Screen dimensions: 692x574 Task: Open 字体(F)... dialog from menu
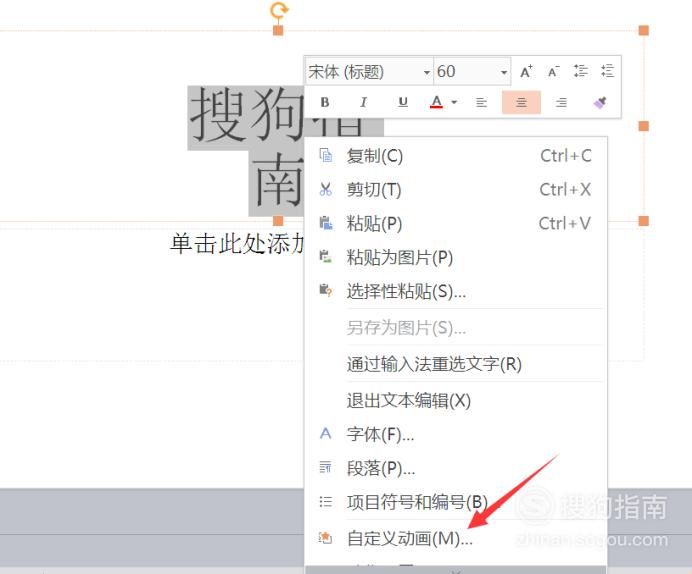455,435
